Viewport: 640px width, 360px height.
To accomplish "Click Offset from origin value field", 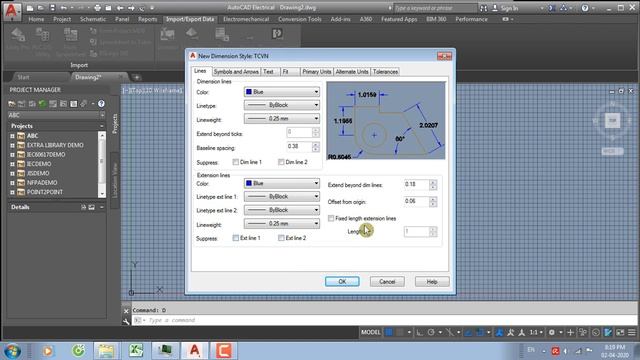I will [417, 201].
